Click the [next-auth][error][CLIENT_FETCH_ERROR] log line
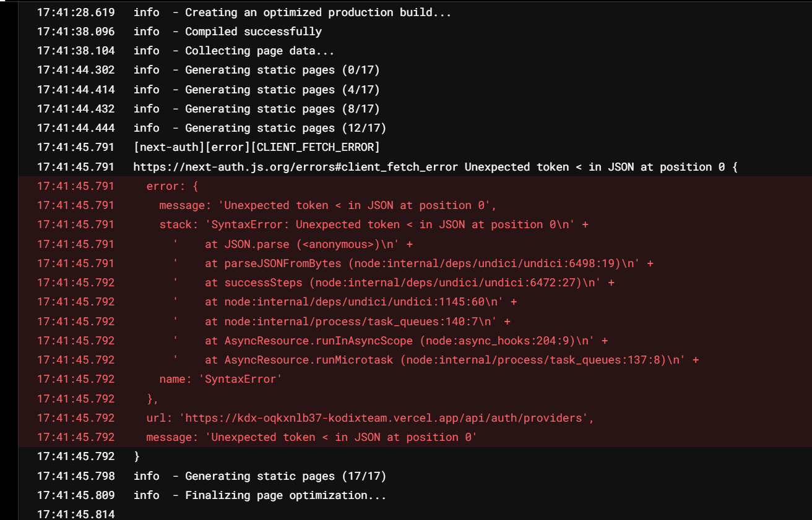Screen dimensions: 812x520 (x=256, y=147)
